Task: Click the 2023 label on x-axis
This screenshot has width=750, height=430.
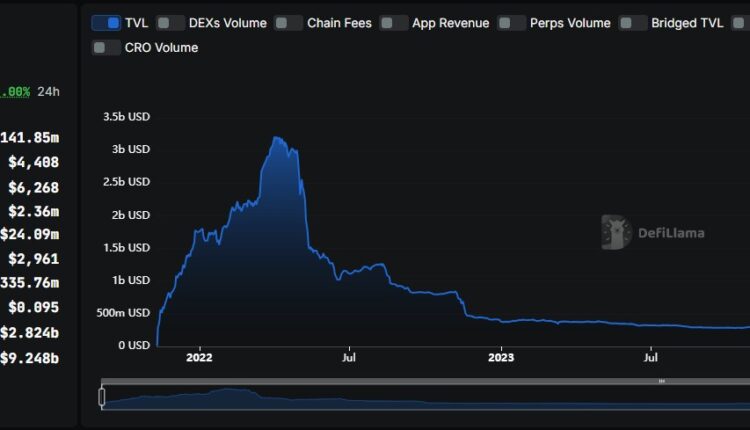Action: tap(500, 357)
